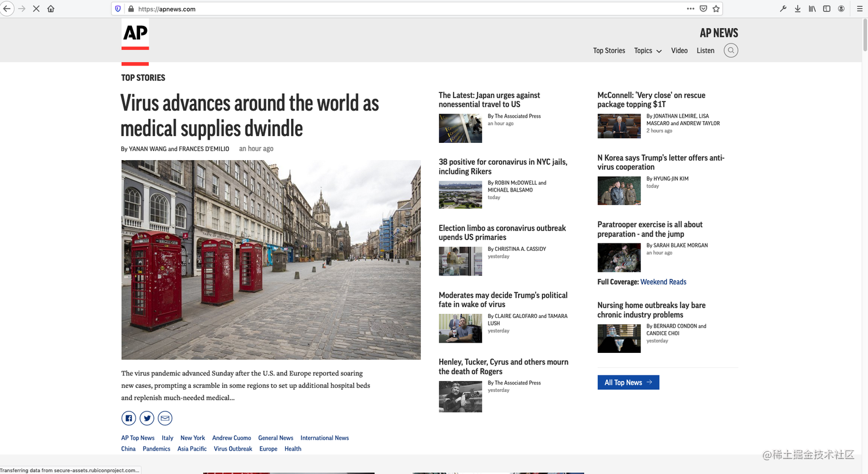The image size is (868, 474).
Task: Open the Video nav item
Action: tap(679, 50)
